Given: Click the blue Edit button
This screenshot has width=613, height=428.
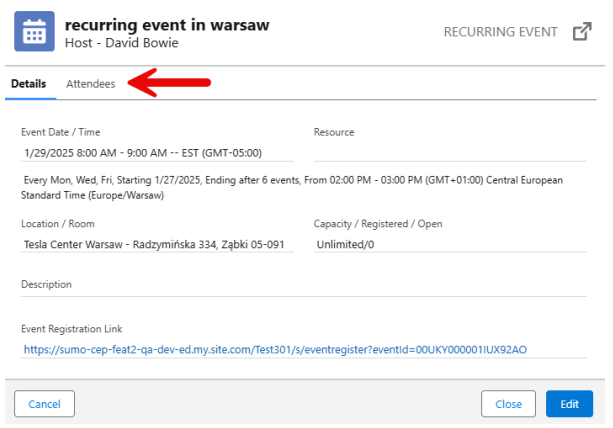Looking at the screenshot, I should click(569, 404).
